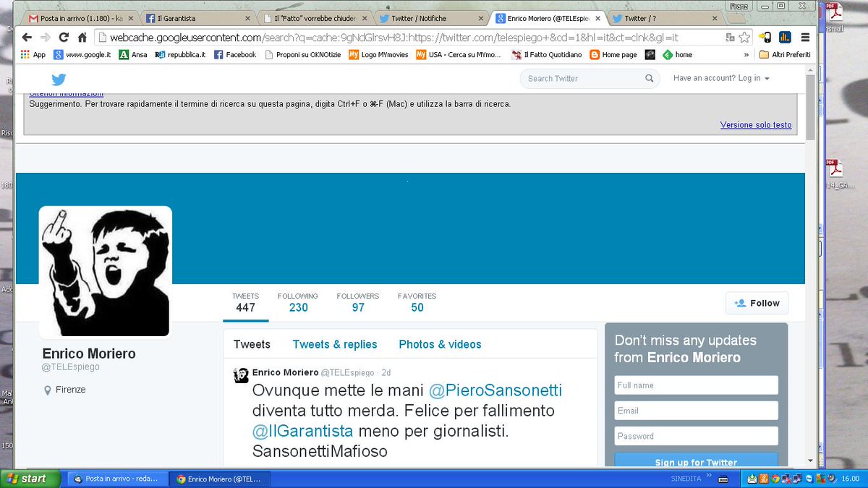868x488 pixels.
Task: View the Favorites list 50
Action: point(417,302)
